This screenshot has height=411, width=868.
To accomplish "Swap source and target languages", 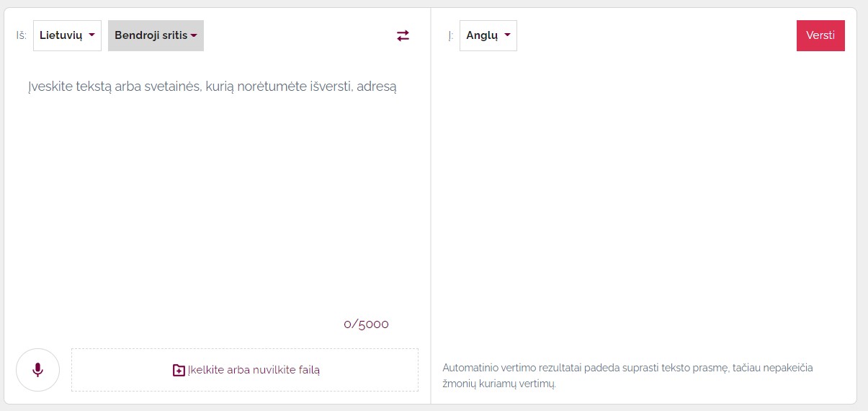I will [403, 35].
